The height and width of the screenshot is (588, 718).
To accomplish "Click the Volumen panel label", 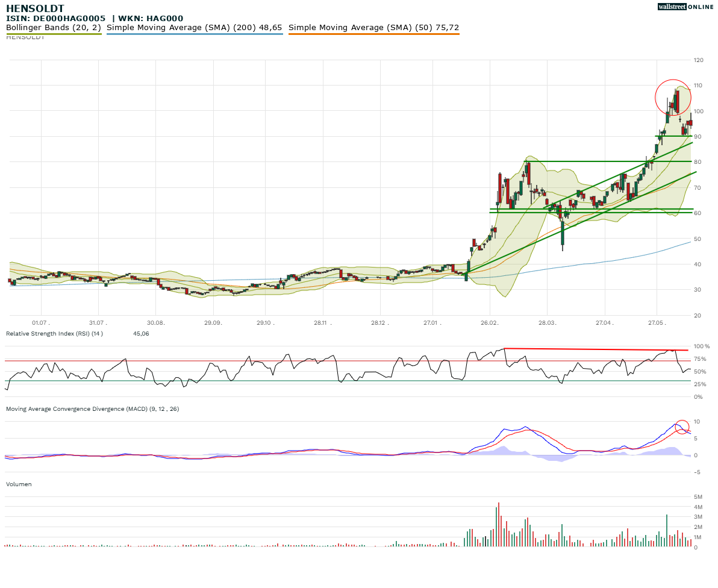I will pos(19,484).
